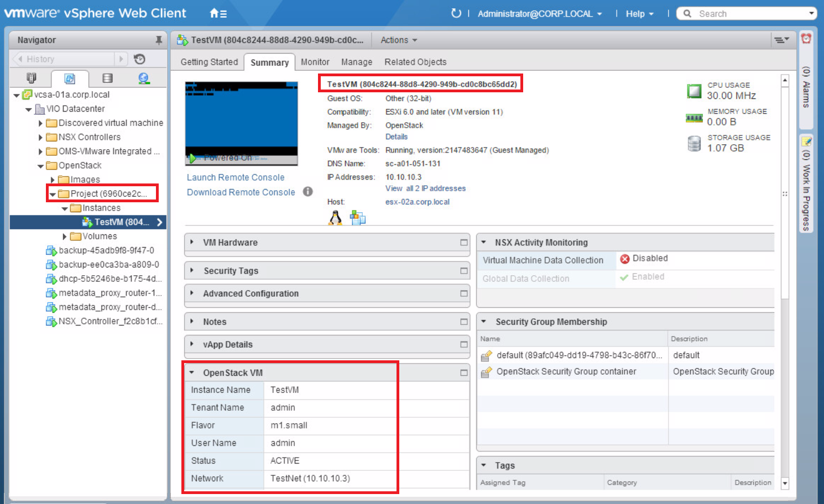Refresh the vSphere Web Client view
Viewport: 824px width, 504px height.
click(x=456, y=13)
